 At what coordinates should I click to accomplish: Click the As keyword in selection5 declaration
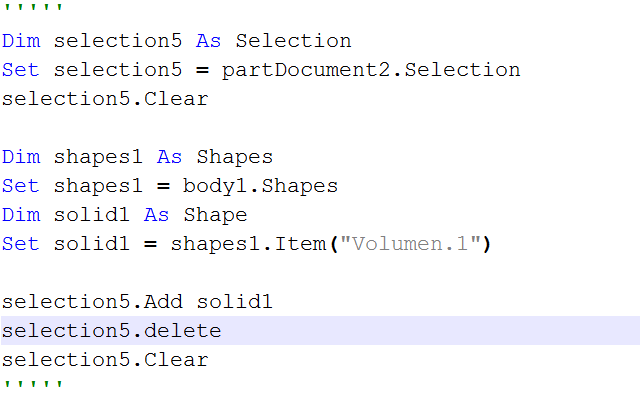tap(209, 41)
